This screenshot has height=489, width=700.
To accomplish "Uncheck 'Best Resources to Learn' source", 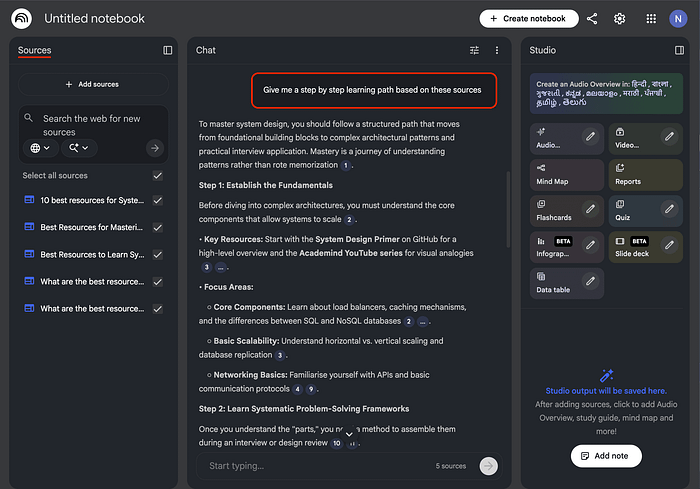I will click(x=157, y=254).
